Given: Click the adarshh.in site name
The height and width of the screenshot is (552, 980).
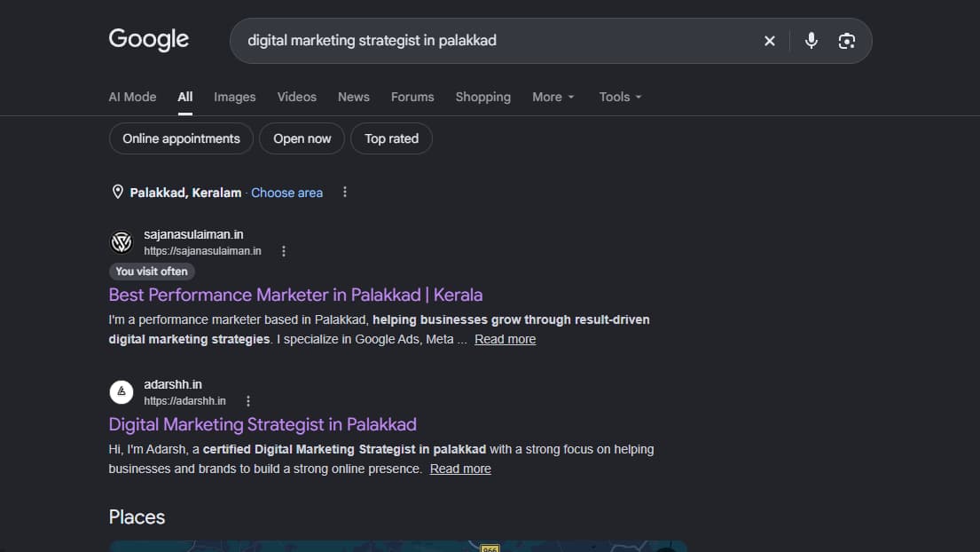Looking at the screenshot, I should (x=173, y=384).
